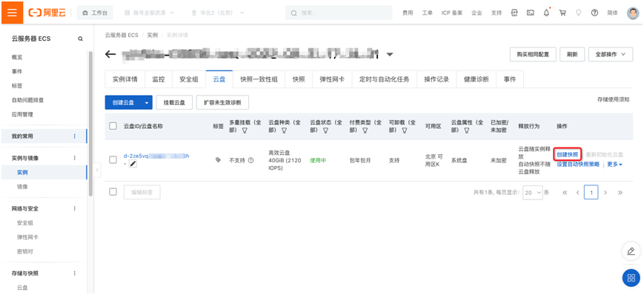Filter the 可卸载 column
Image resolution: width=644 pixels, height=295 pixels.
(405, 130)
